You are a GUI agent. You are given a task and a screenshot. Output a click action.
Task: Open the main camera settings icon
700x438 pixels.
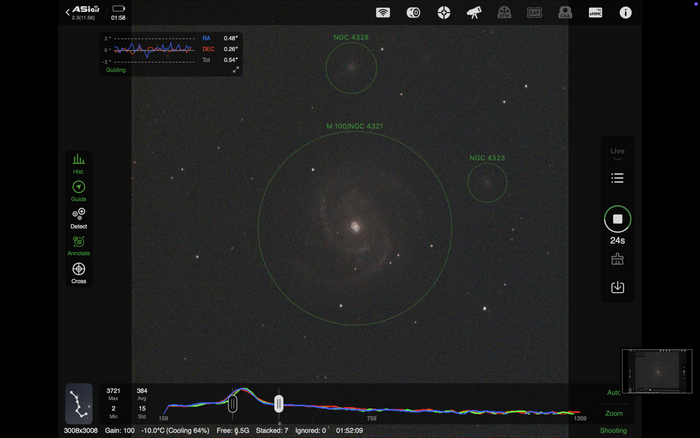413,13
